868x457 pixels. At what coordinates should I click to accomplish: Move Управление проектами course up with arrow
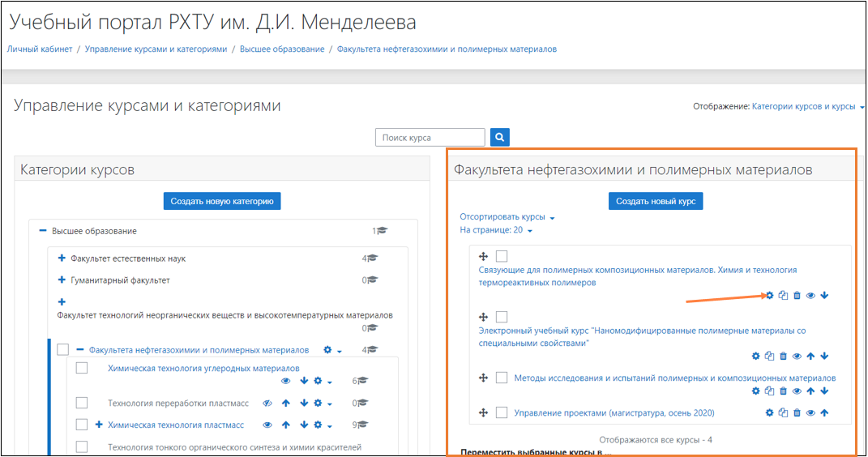tap(824, 412)
